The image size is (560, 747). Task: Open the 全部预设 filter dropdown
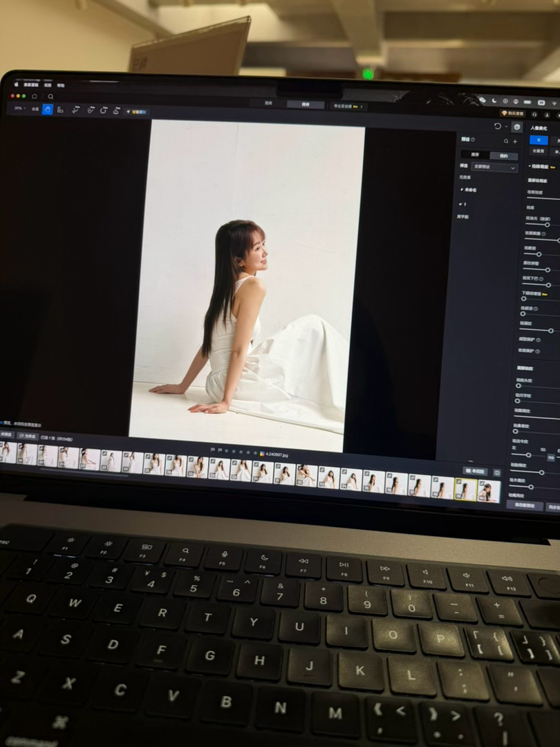point(495,167)
